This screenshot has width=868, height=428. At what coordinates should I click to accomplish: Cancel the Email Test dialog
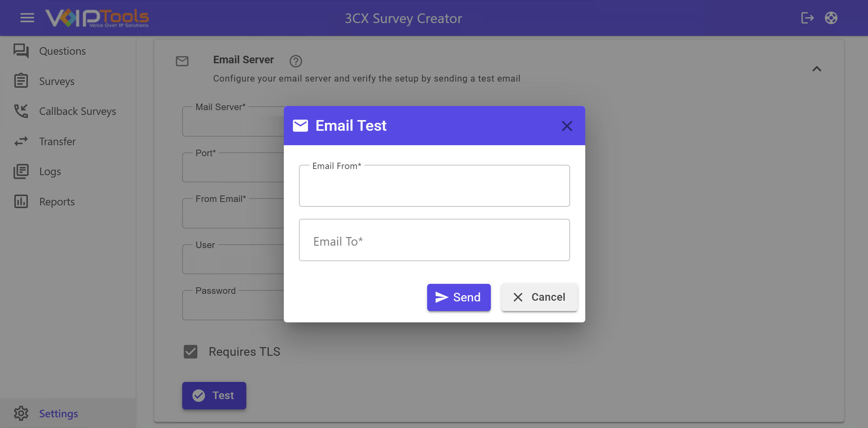click(539, 297)
